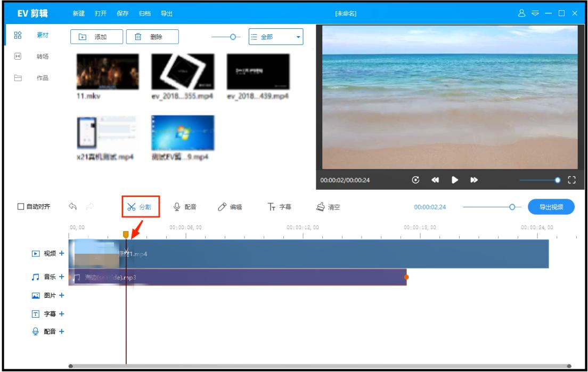The image size is (588, 372).
Task: Select the 编辑 edit pencil tool
Action: [230, 207]
